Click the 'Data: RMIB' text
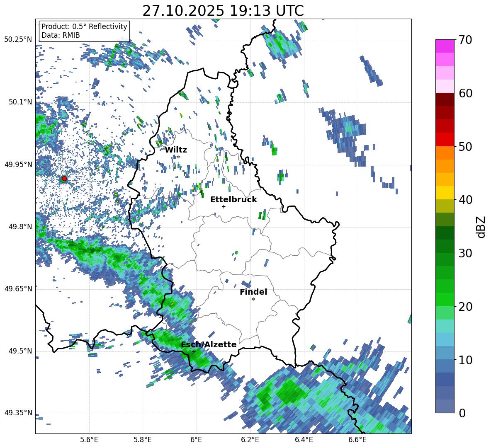Image resolution: width=491 pixels, height=448 pixels. 61,35
